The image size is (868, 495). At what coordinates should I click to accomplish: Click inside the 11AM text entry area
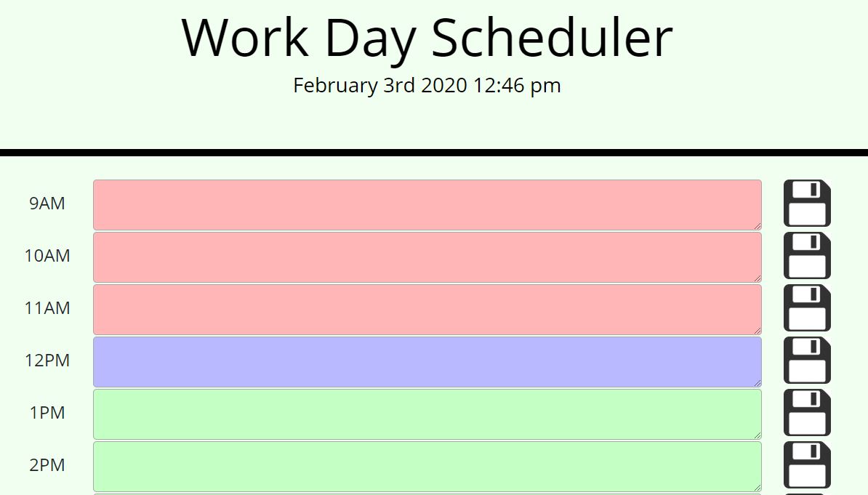pyautogui.click(x=427, y=308)
